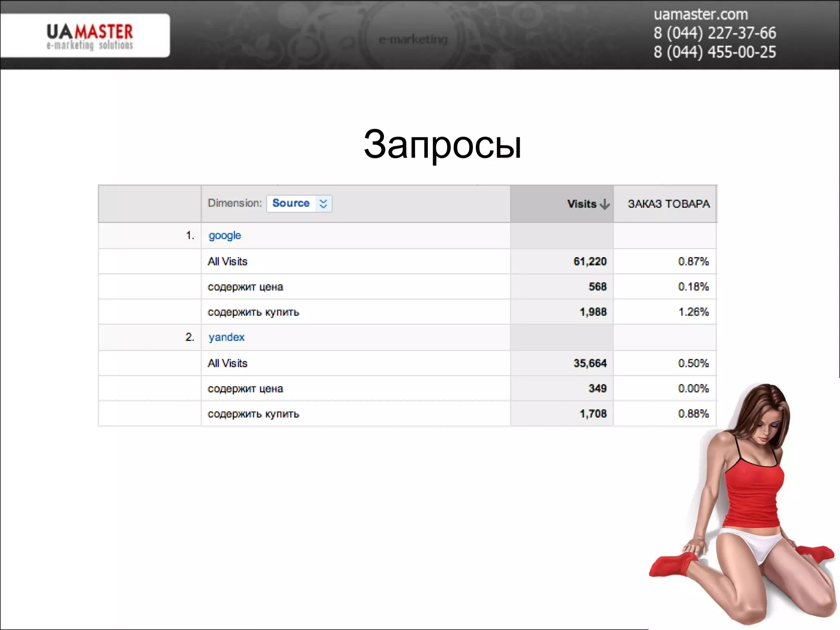Open the Source dimension dropdown
The width and height of the screenshot is (840, 630).
tap(291, 203)
